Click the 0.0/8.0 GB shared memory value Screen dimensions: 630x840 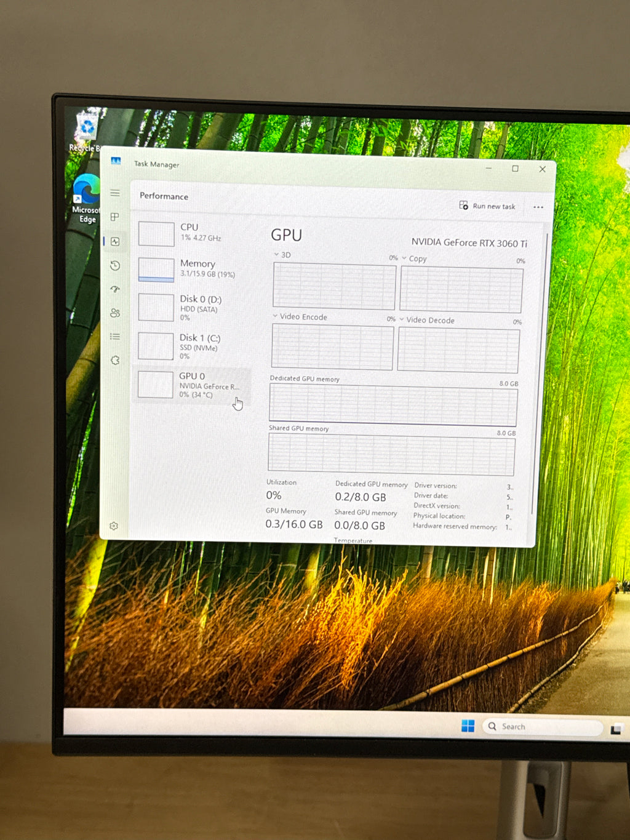(x=360, y=526)
